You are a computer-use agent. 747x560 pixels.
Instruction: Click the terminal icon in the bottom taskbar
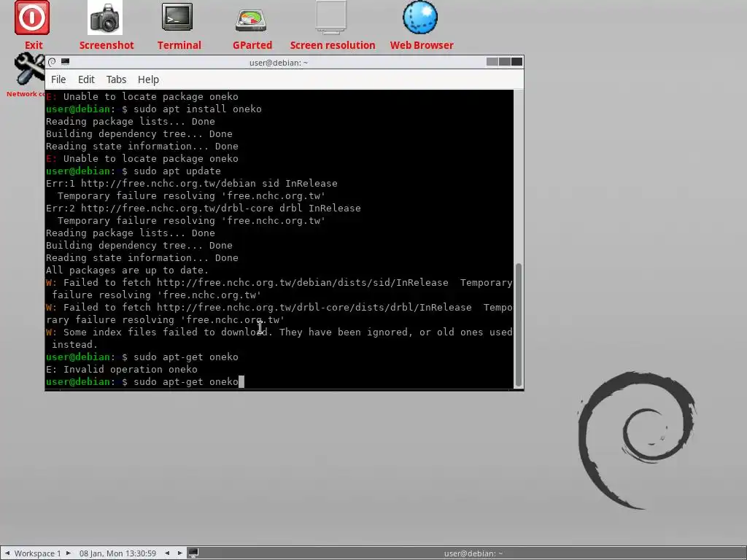click(193, 553)
